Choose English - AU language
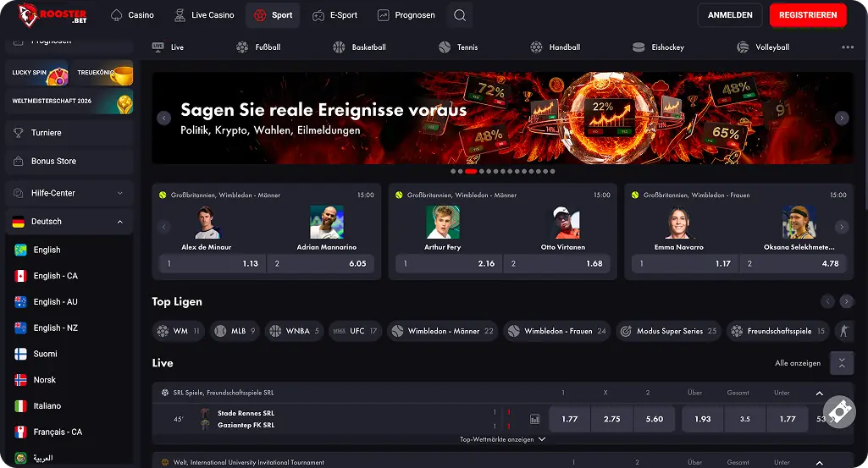Viewport: 868px width, 468px height. tap(69, 302)
